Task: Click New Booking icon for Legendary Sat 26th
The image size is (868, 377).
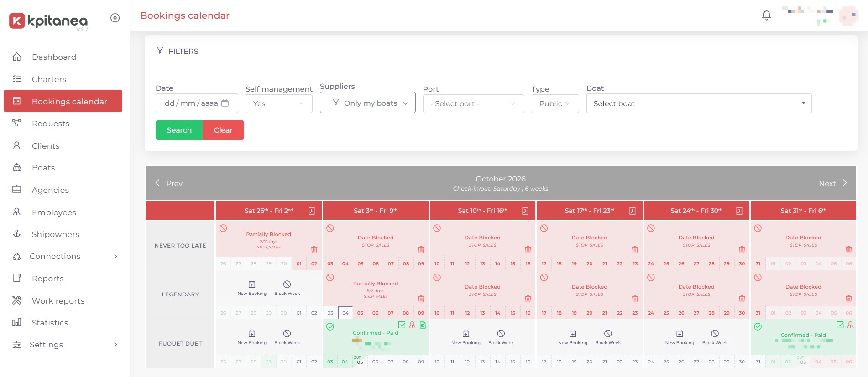Action: (252, 284)
